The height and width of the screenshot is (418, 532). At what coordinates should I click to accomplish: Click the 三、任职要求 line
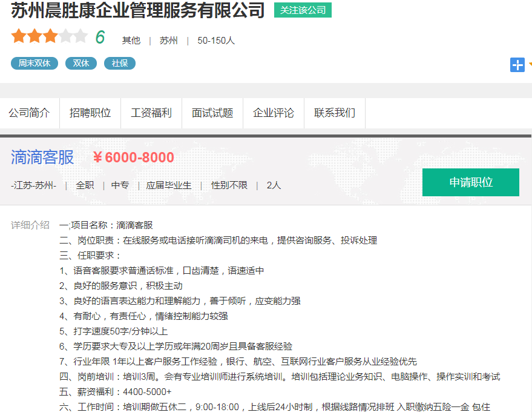90,256
